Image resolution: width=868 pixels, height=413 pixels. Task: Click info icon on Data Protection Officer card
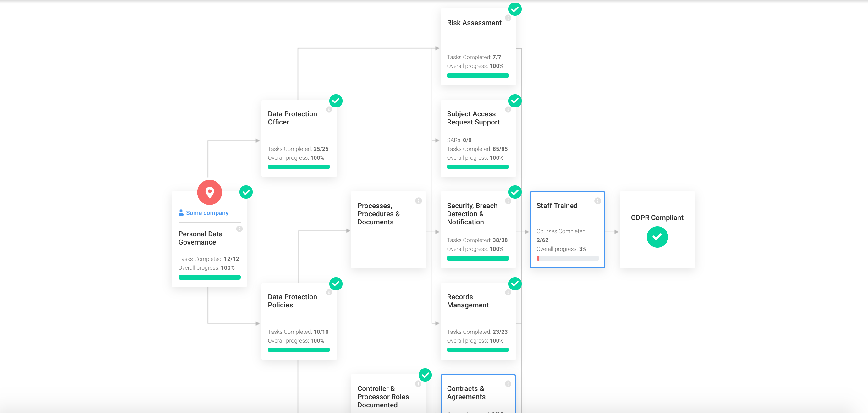coord(329,109)
